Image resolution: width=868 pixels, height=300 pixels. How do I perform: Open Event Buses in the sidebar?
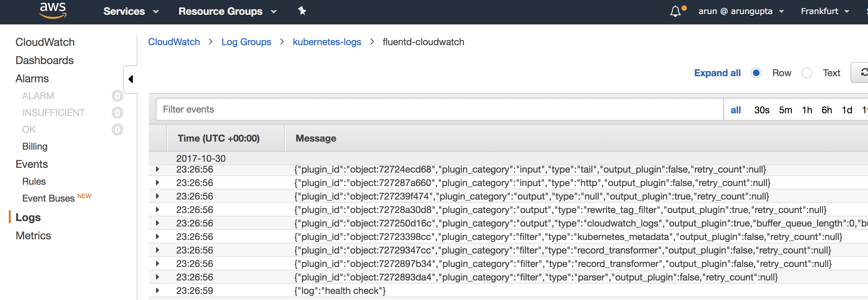(48, 199)
